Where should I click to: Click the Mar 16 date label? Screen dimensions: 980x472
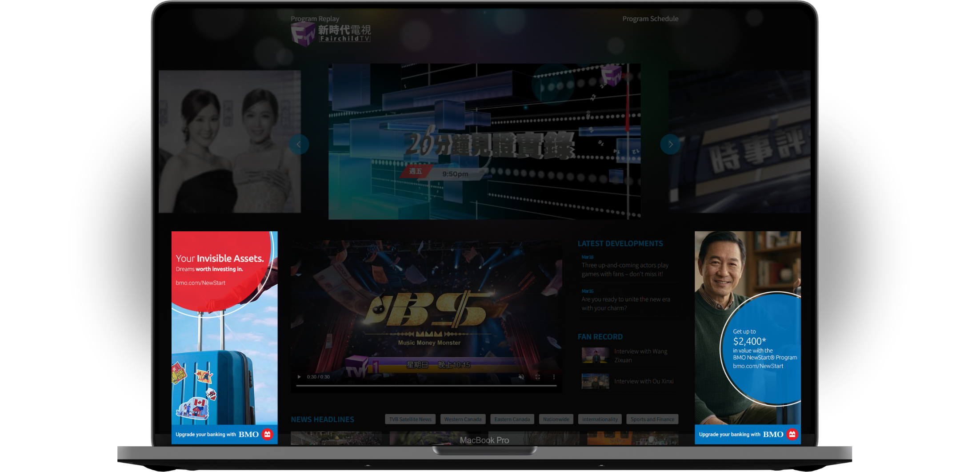588,291
